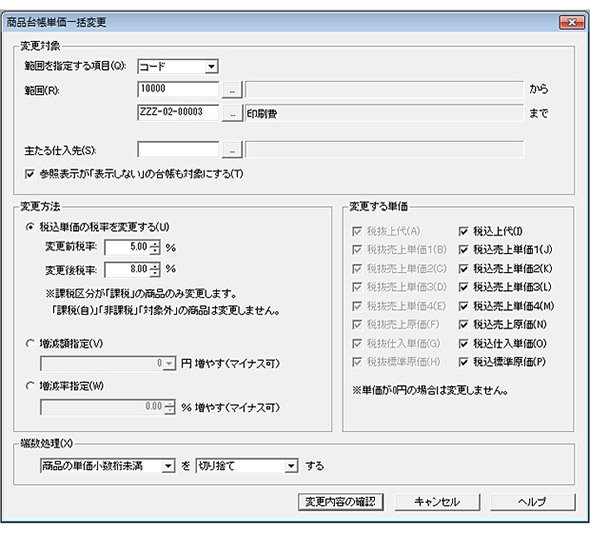Click the browse button beside 主たる仕入先 field
The image size is (590, 533).
(x=232, y=150)
